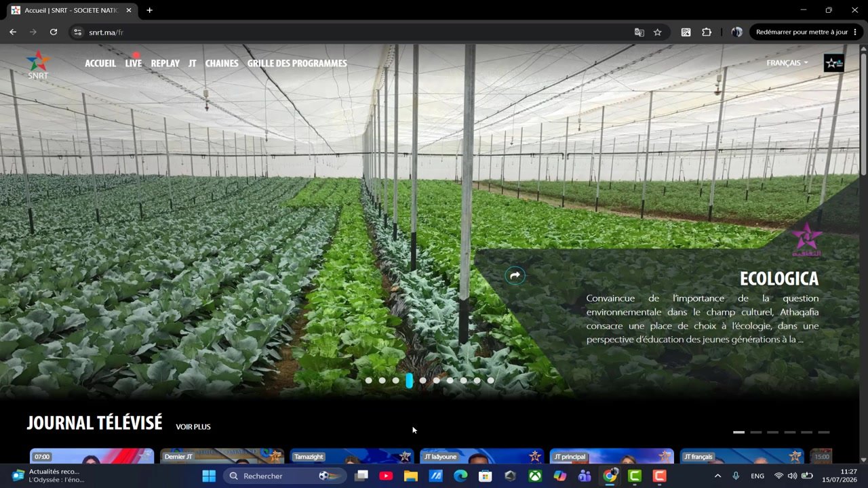Open the QR code extension icon
The height and width of the screenshot is (488, 868).
pos(686,32)
